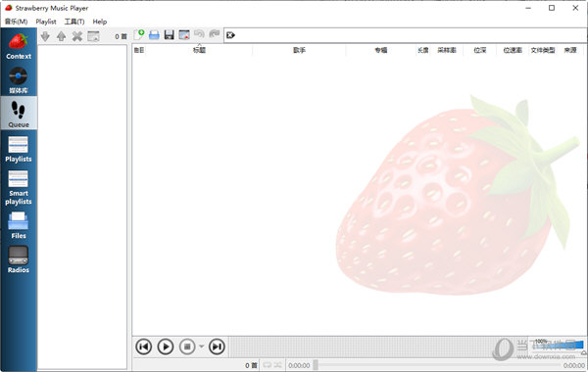The image size is (588, 372).
Task: Switch to the Playlists sidebar tab
Action: click(19, 149)
